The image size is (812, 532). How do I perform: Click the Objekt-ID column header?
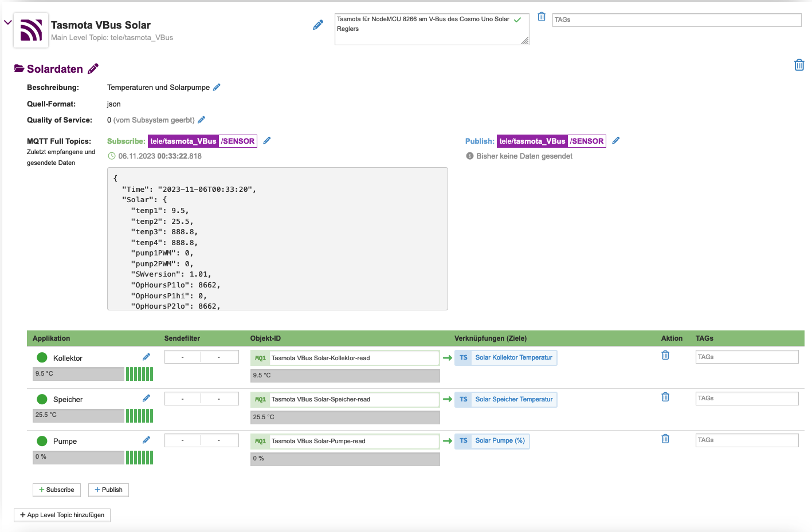tap(265, 338)
